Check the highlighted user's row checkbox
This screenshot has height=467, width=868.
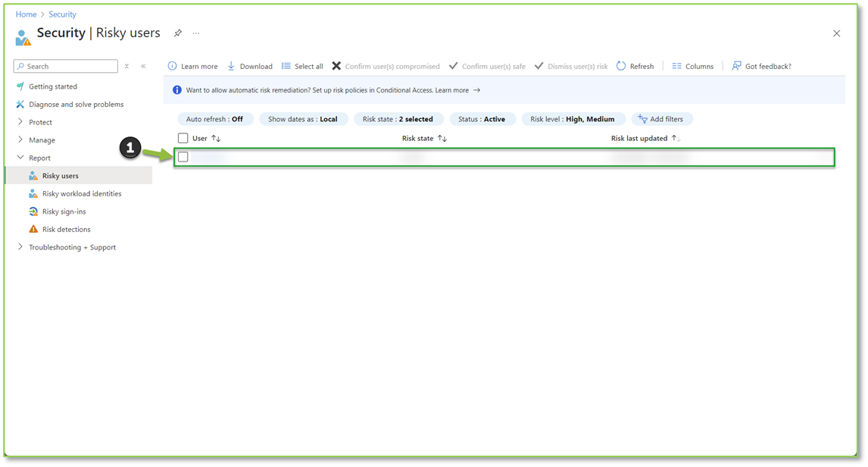[x=183, y=156]
